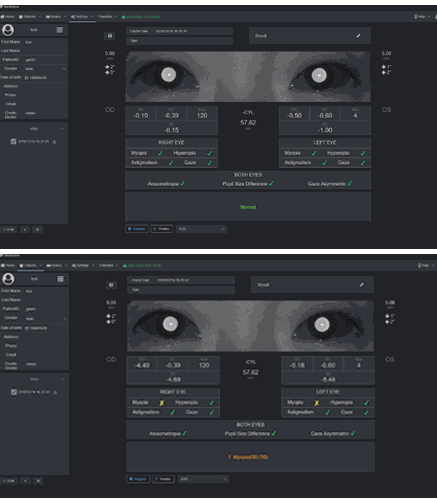Click OD spherical equivalent value -4.69
437x500 pixels.
coord(173,379)
